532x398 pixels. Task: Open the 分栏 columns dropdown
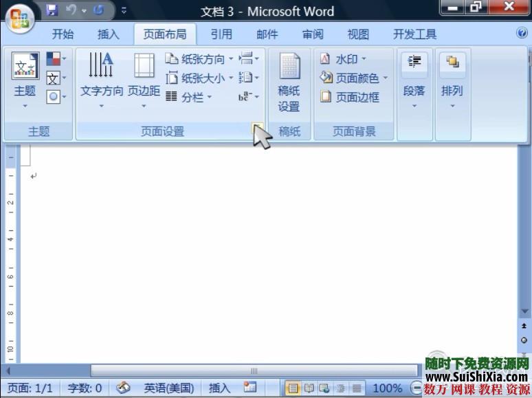click(188, 98)
